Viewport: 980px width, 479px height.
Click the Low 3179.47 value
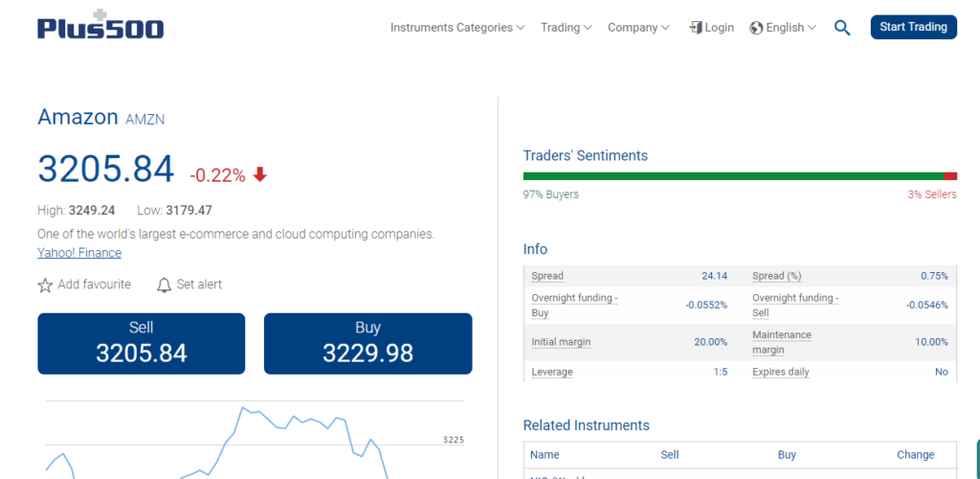click(189, 210)
